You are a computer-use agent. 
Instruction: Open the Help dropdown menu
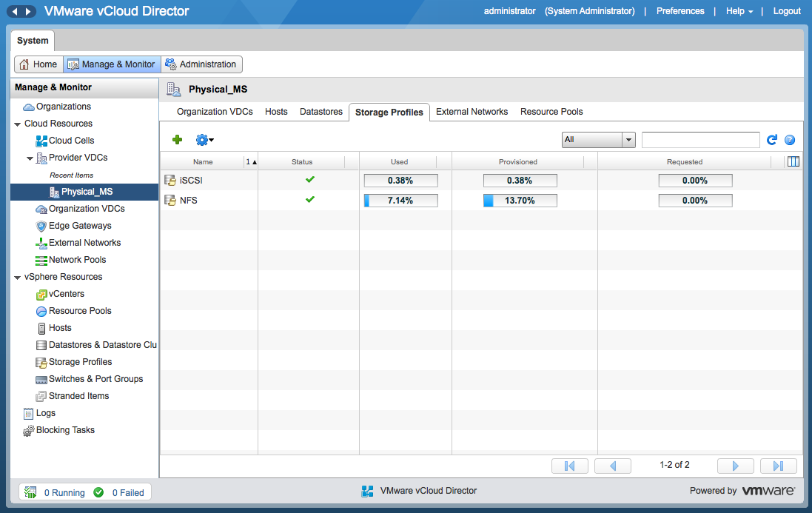coord(739,11)
